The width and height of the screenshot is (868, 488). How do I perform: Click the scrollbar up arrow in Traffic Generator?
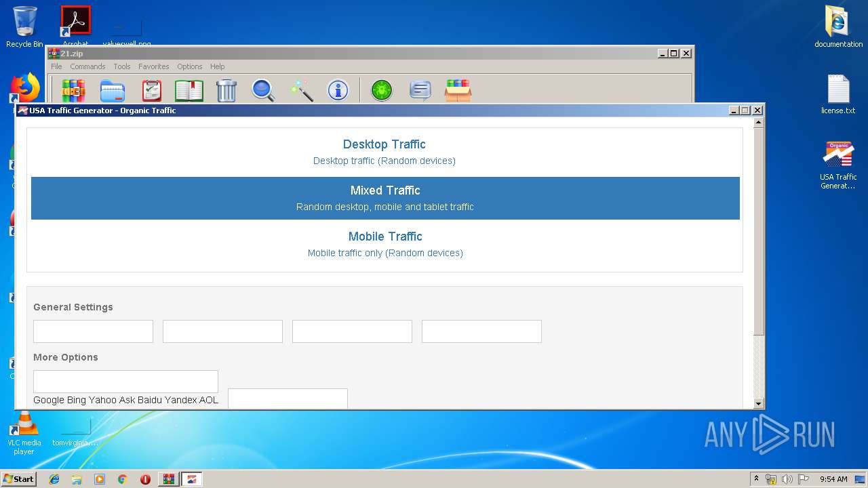[x=759, y=123]
